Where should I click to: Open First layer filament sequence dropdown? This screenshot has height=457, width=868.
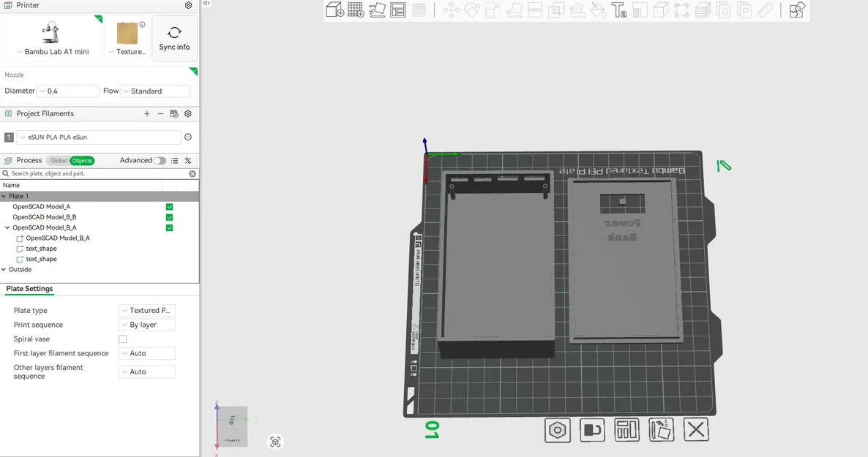pos(146,353)
